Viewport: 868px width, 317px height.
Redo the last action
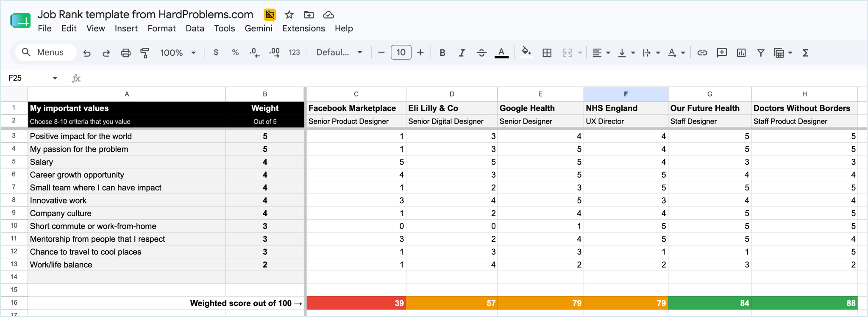[106, 53]
